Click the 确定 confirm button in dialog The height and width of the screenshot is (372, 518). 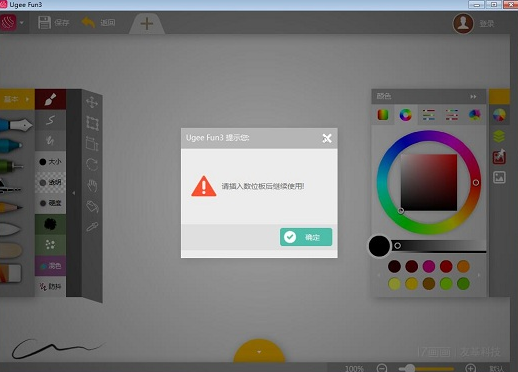click(306, 237)
